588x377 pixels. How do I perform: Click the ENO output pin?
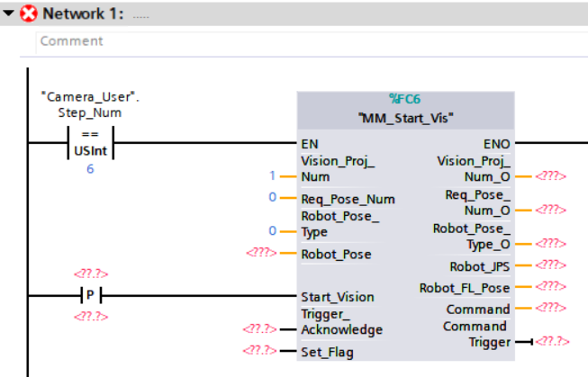(x=496, y=144)
